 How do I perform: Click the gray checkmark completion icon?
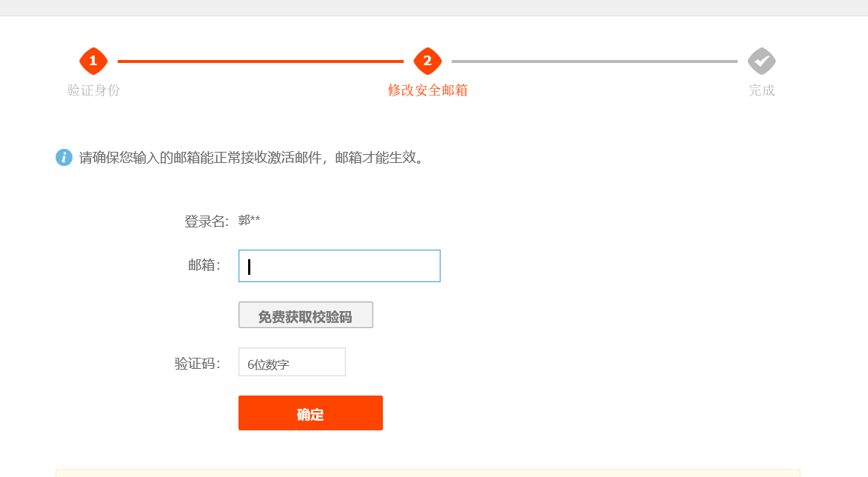coord(761,61)
